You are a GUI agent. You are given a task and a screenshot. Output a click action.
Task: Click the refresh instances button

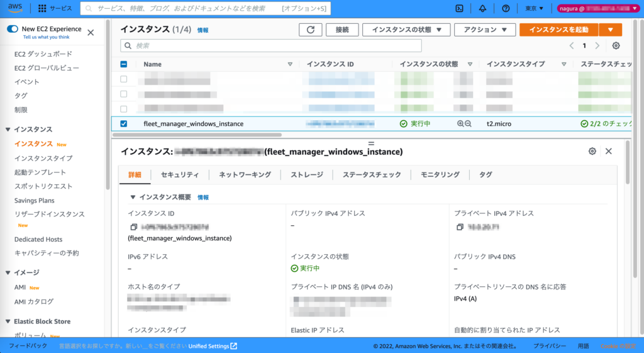pyautogui.click(x=311, y=30)
